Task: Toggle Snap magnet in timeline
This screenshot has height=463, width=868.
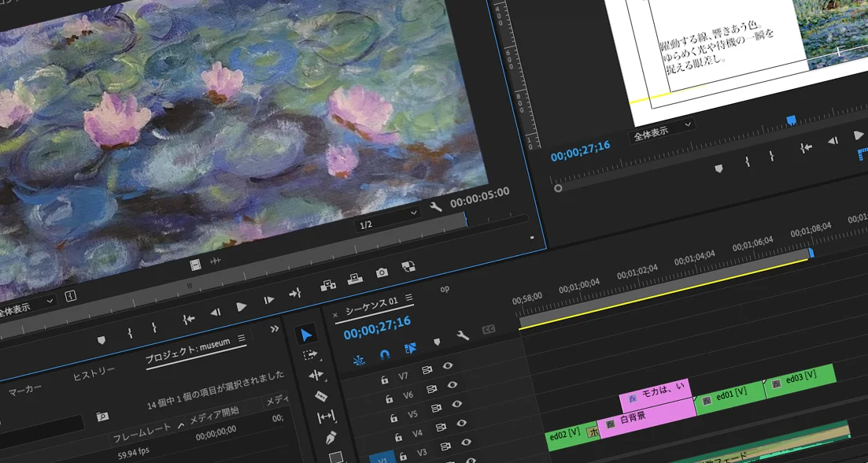Action: point(384,354)
